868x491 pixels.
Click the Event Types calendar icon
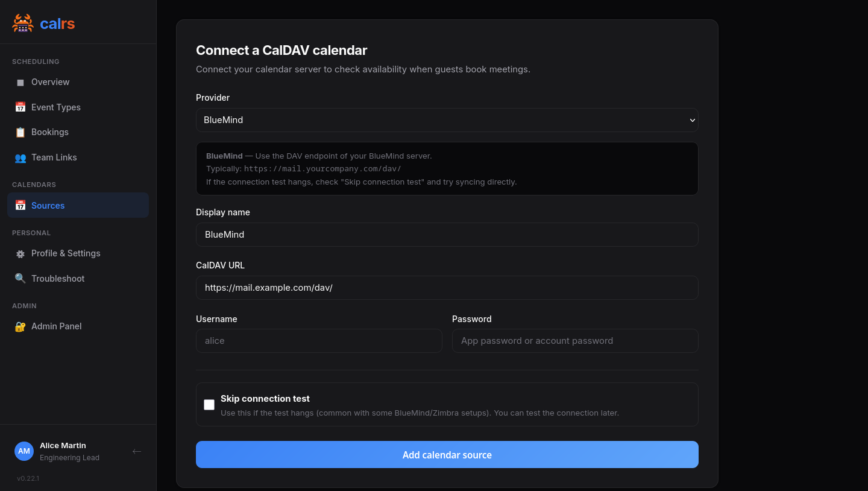tap(20, 107)
